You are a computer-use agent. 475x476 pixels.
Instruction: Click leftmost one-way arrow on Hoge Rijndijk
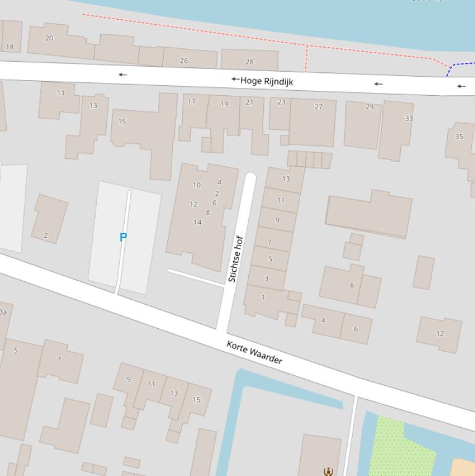123,75
